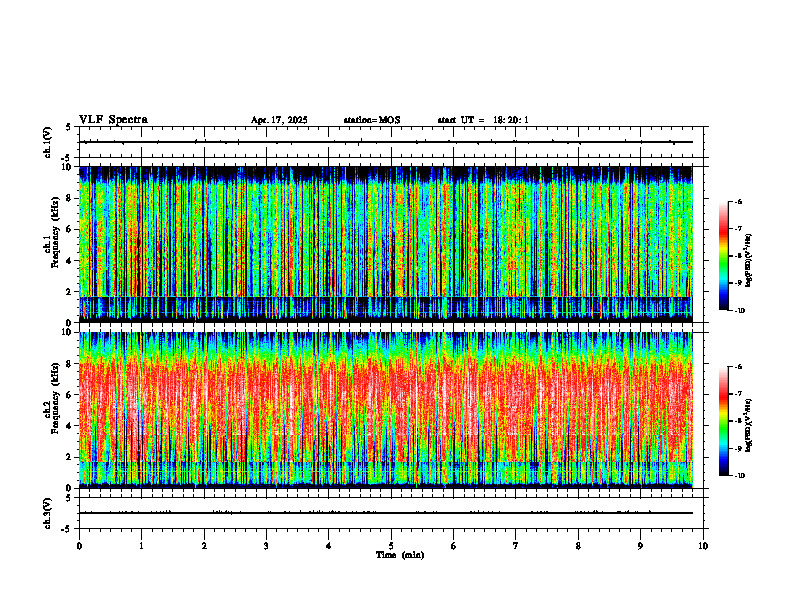This screenshot has height=612, width=792.
Task: Click time axis tick label "6"
Action: 454,546
